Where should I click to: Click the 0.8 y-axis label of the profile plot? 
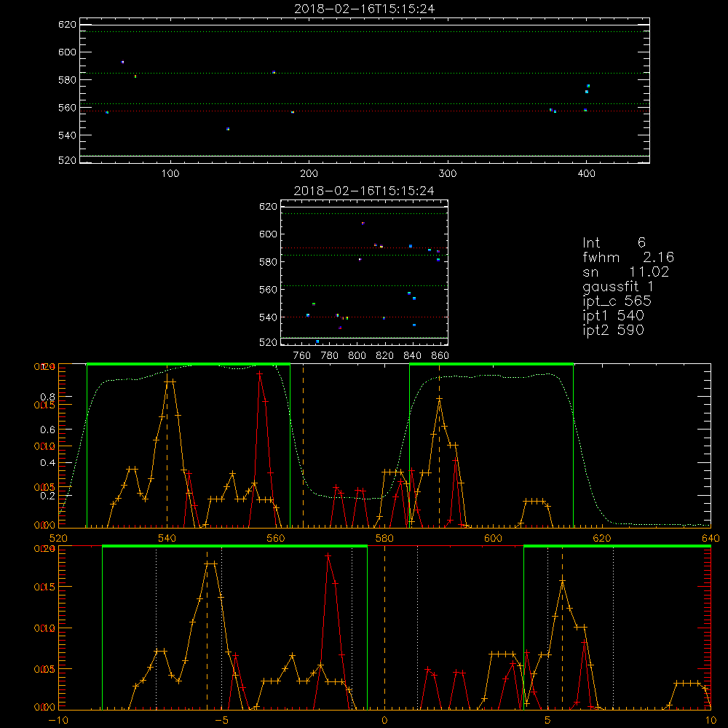(x=48, y=397)
